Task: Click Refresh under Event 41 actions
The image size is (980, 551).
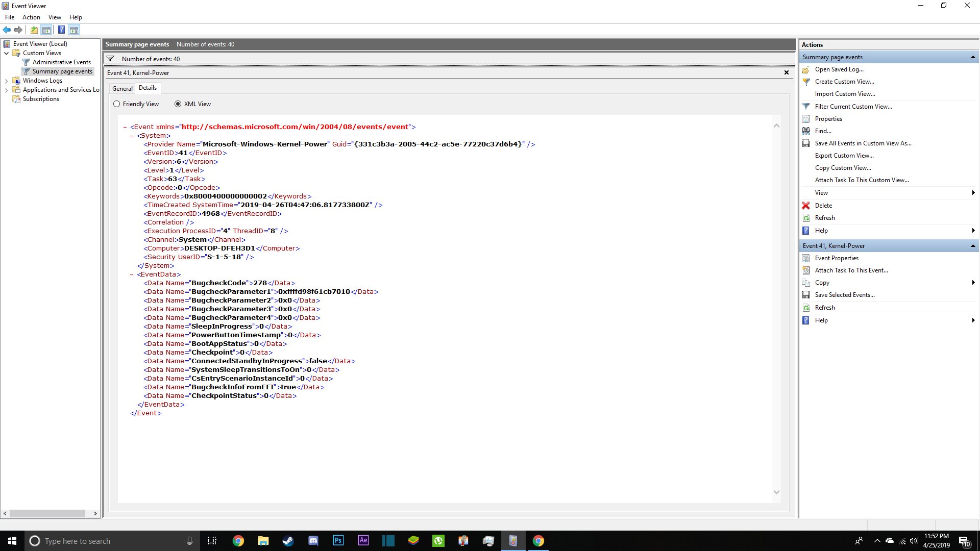Action: 825,308
